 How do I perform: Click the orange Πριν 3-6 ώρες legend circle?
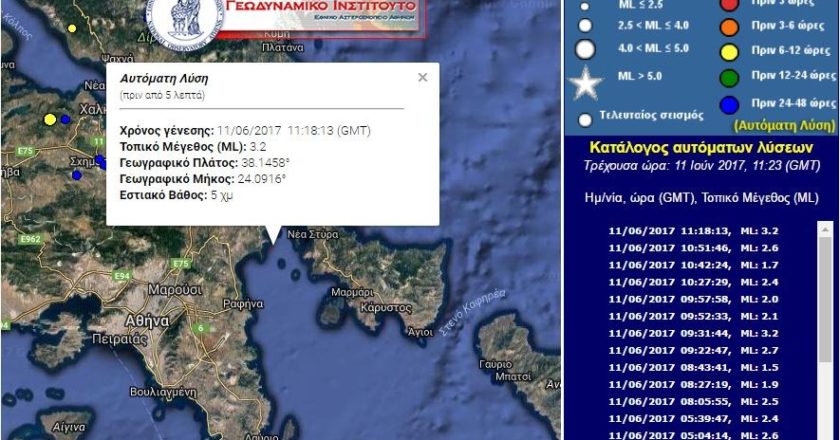tap(729, 27)
